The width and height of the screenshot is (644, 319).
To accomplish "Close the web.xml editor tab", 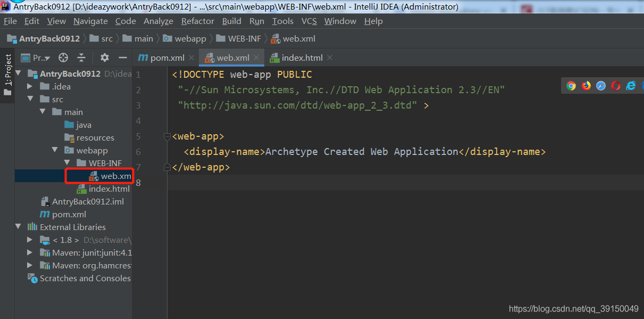I will point(257,58).
